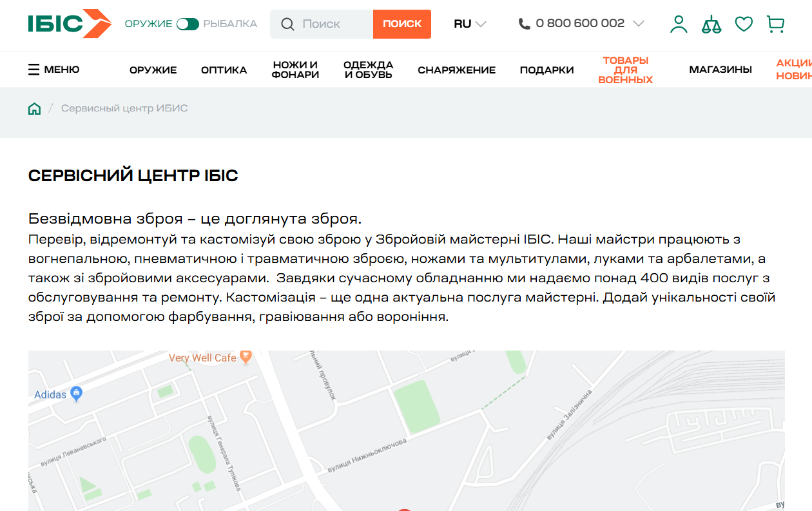Click breadcrumb Сервисный центр ИБИС
Image resolution: width=812 pixels, height=511 pixels.
coord(124,108)
